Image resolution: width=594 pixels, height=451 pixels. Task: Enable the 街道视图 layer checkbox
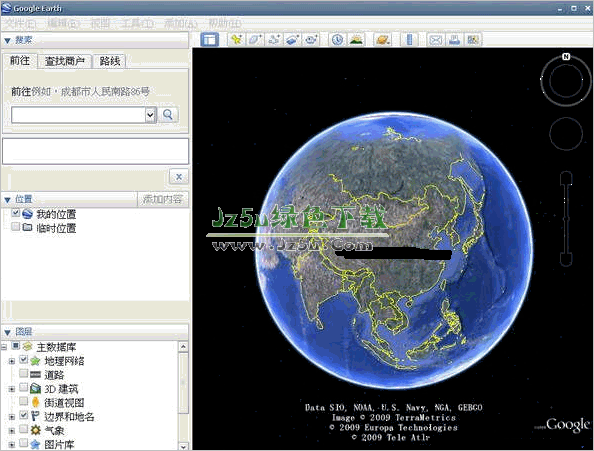click(x=23, y=401)
